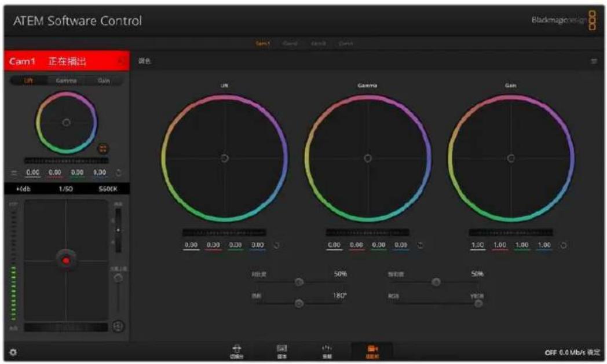Select the Cam1 tab at top
Screen dimensions: 607x364
[263, 43]
